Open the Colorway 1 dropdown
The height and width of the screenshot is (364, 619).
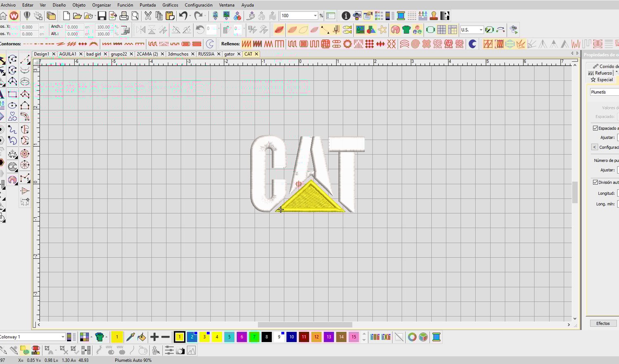(63, 337)
